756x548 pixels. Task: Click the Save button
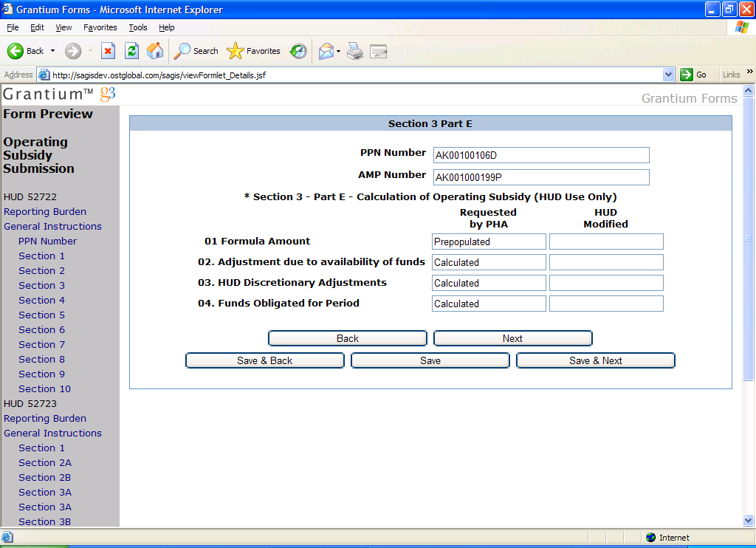pyautogui.click(x=430, y=361)
